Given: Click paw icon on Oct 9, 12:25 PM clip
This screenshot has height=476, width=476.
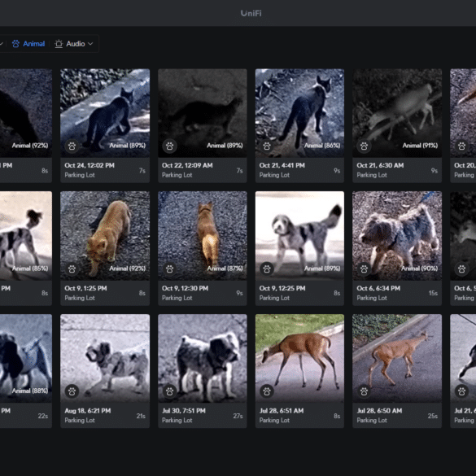Looking at the screenshot, I should coord(267,269).
